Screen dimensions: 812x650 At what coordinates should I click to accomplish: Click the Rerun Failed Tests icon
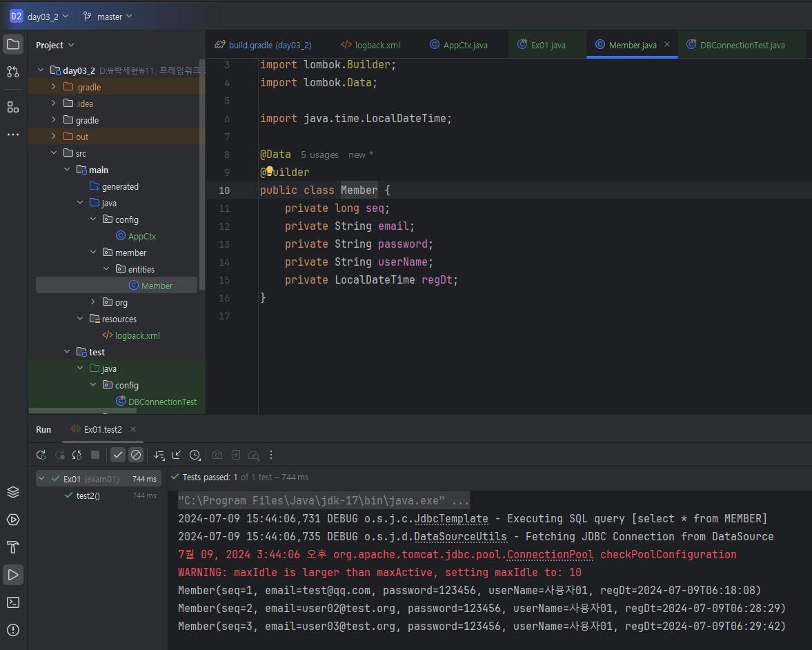click(59, 455)
